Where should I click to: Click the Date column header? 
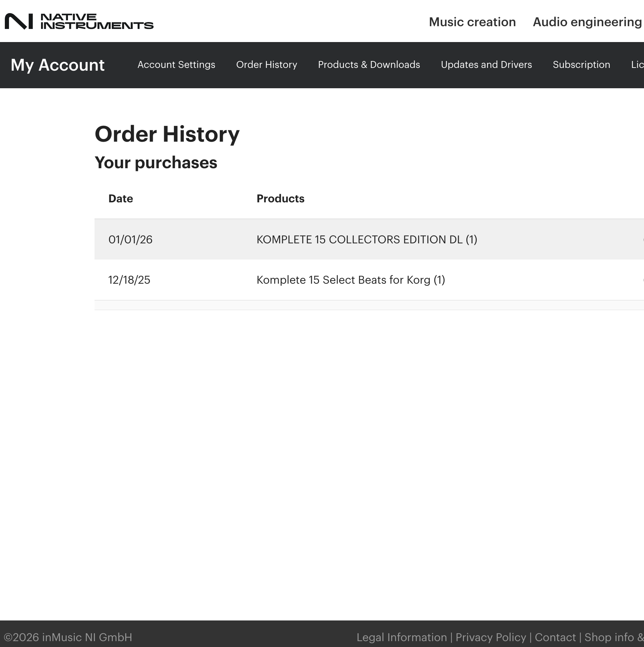pyautogui.click(x=121, y=199)
